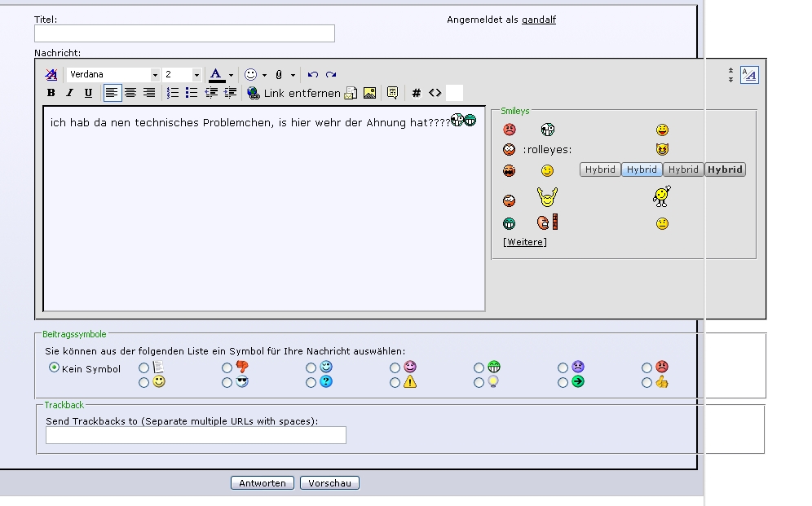Open the Verdana font dropdown
This screenshot has height=506, width=812.
tap(155, 75)
